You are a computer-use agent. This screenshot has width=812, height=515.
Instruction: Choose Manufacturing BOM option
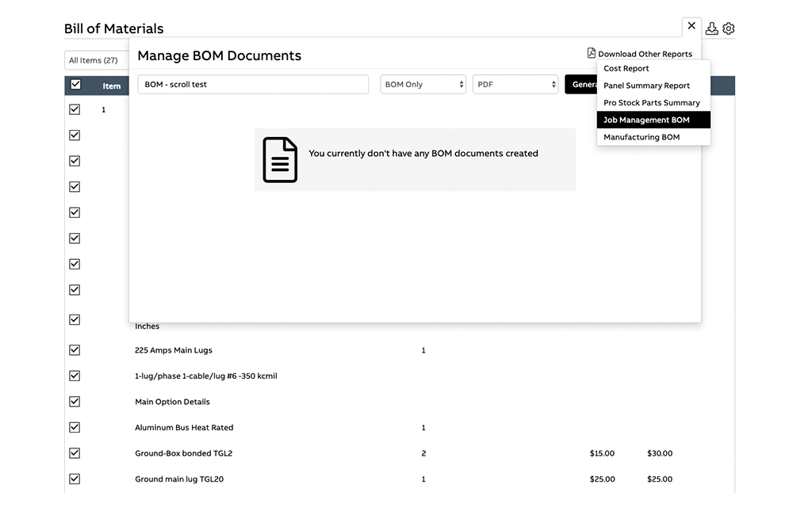653,136
